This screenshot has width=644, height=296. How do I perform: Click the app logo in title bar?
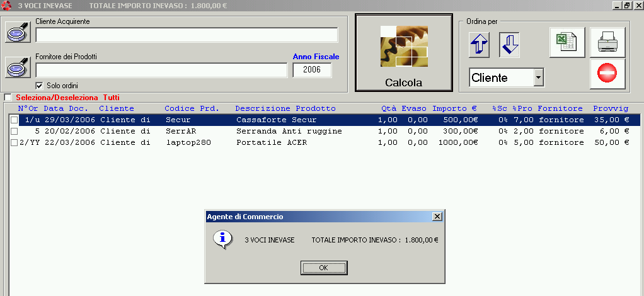point(6,6)
